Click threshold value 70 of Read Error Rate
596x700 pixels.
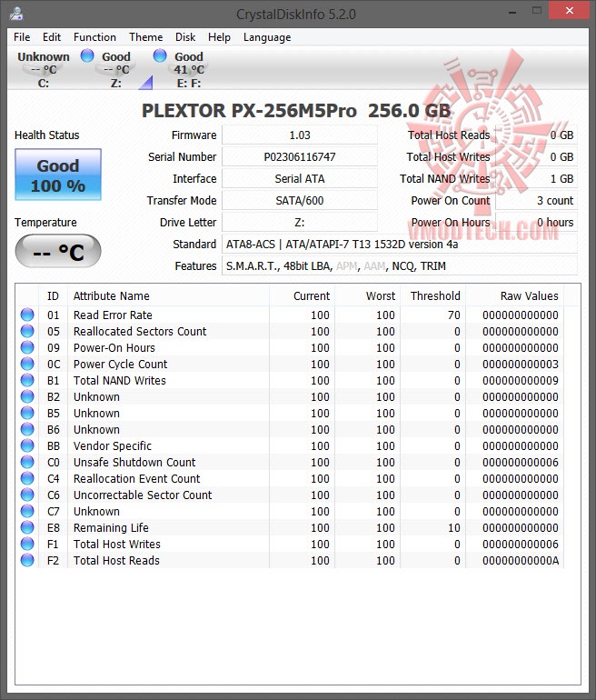point(454,315)
